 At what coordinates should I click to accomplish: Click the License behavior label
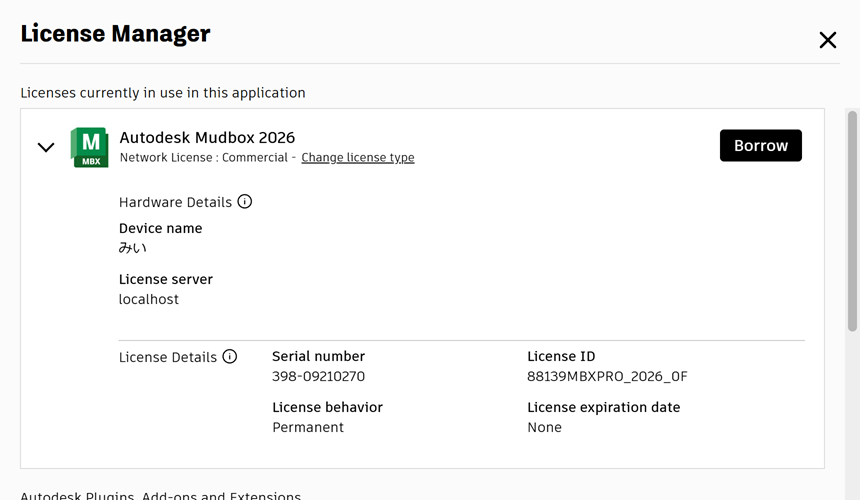click(327, 407)
